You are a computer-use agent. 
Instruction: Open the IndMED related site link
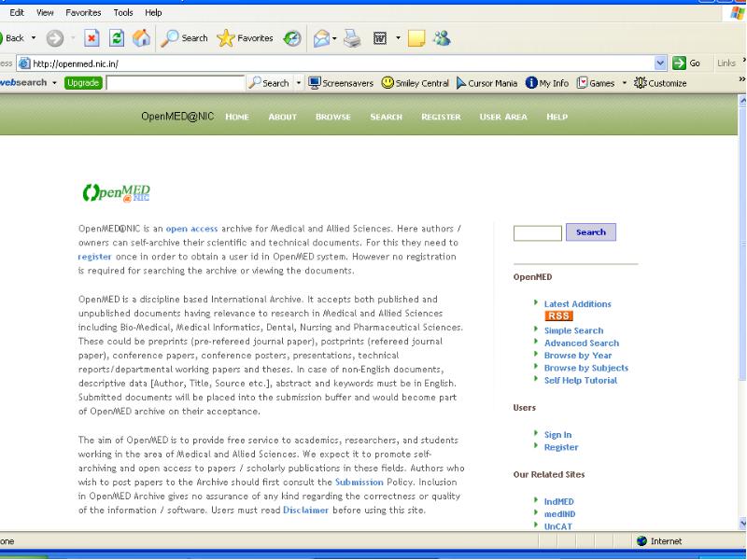coord(558,501)
